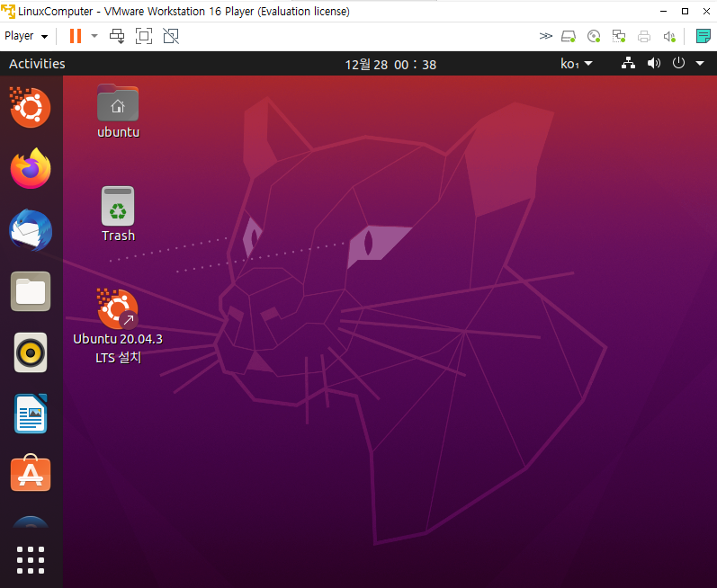Click the volume speaker icon in top bar
The height and width of the screenshot is (588, 717).
pos(654,63)
